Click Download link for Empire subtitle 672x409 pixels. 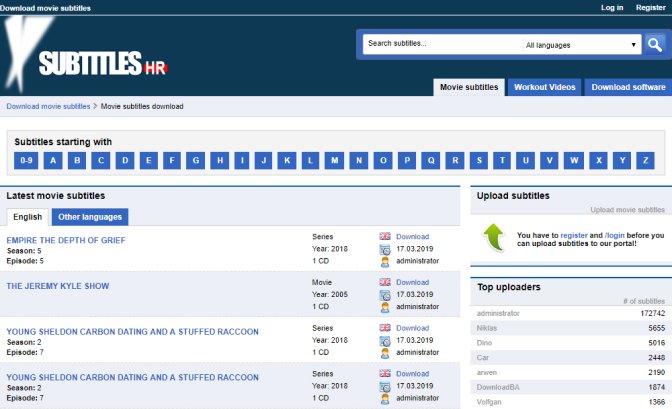pos(412,236)
